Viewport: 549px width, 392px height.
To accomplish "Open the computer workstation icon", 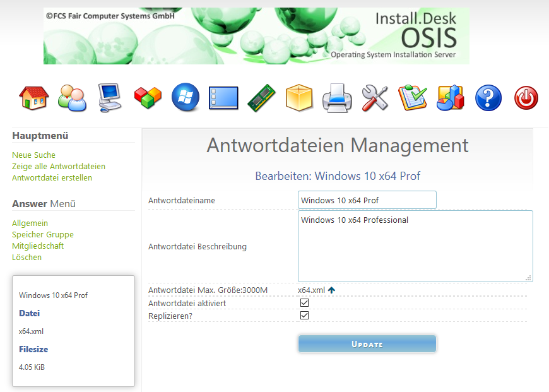I will point(110,98).
